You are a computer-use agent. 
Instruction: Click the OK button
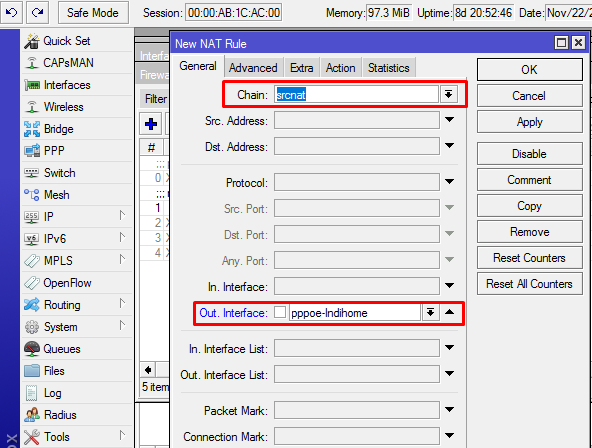point(530,69)
